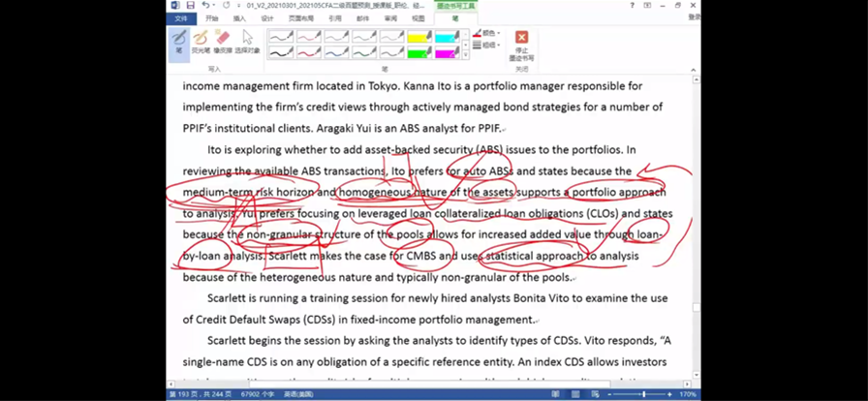This screenshot has height=401, width=868.
Task: Switch to the Mailings (邮件) tab
Action: [x=362, y=18]
